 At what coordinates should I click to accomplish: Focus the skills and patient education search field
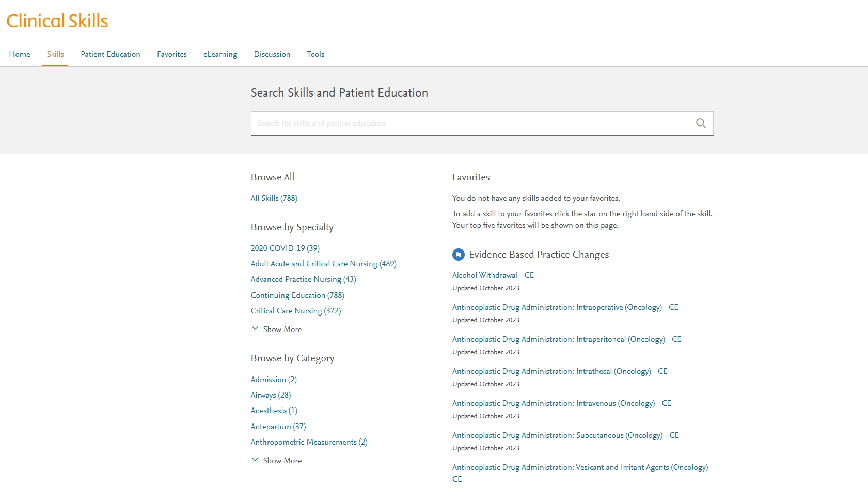470,123
